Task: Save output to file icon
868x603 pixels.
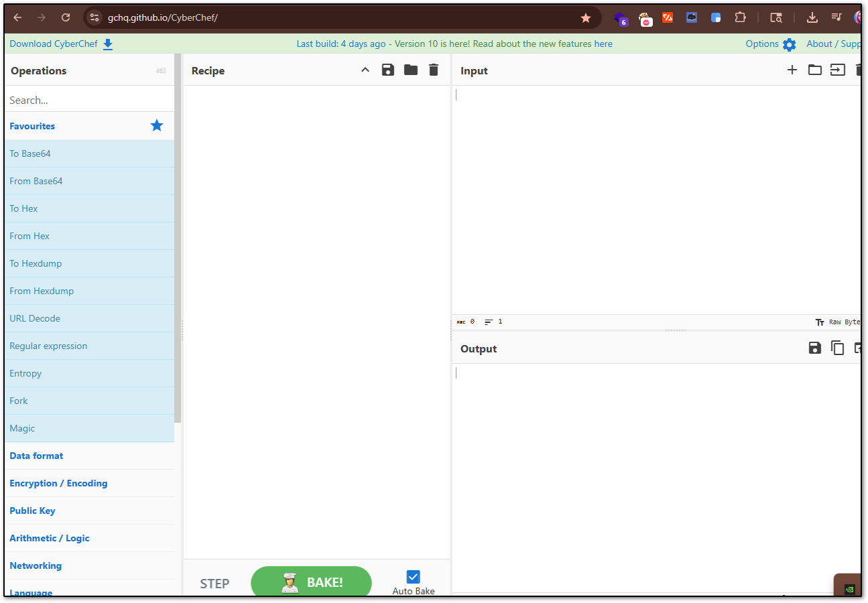Action: (815, 348)
